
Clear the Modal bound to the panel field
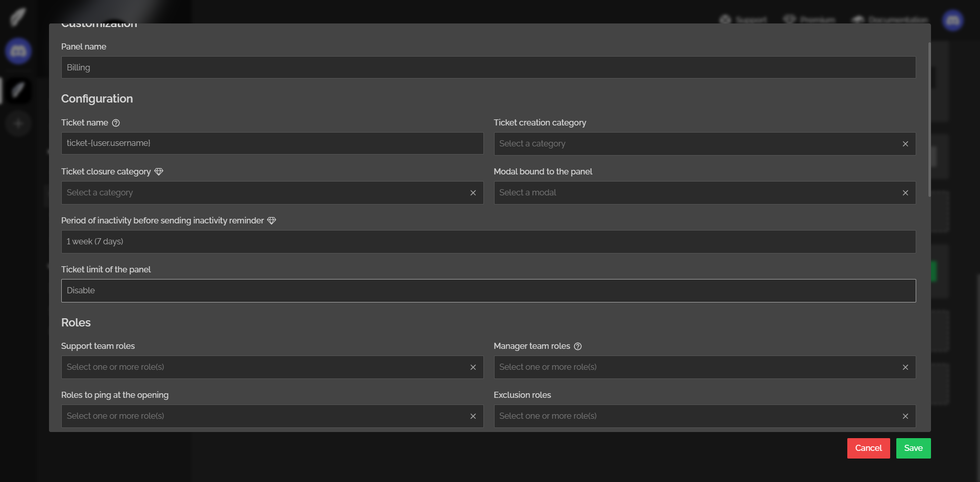click(905, 193)
